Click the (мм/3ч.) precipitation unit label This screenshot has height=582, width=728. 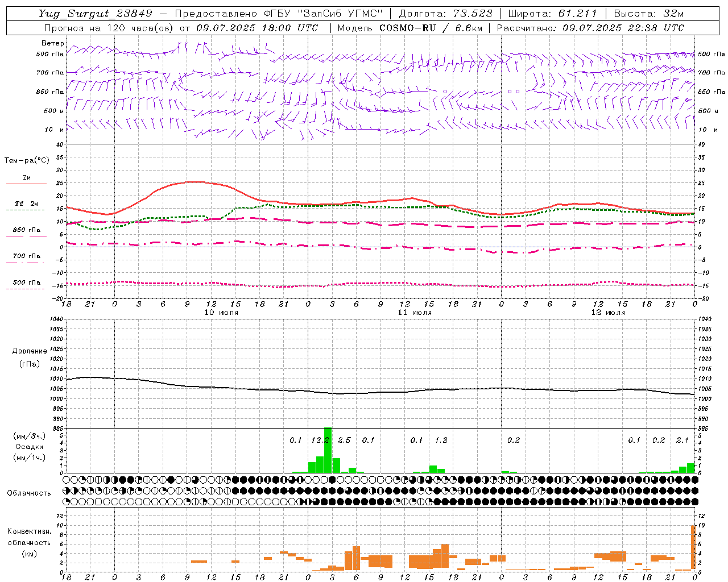point(30,436)
